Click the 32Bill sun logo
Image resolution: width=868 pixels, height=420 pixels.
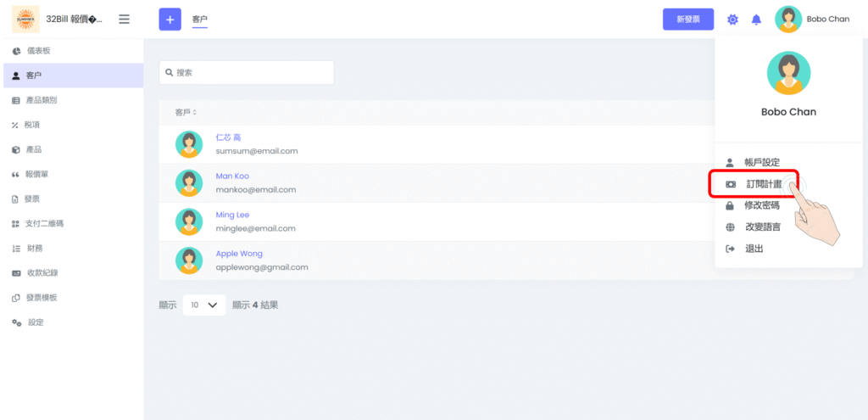point(25,19)
